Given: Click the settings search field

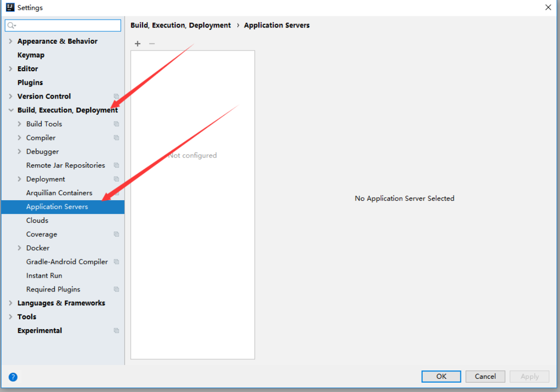Looking at the screenshot, I should (63, 26).
